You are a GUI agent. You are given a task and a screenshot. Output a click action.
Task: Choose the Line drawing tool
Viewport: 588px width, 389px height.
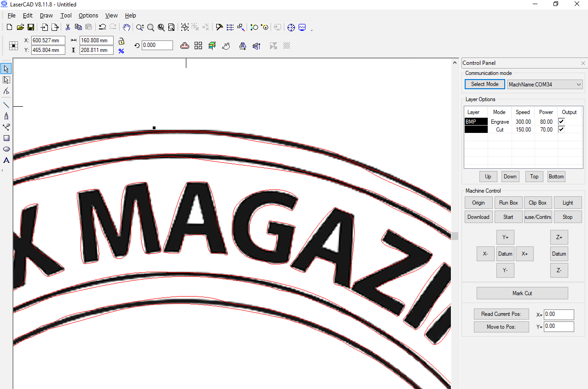(6, 105)
